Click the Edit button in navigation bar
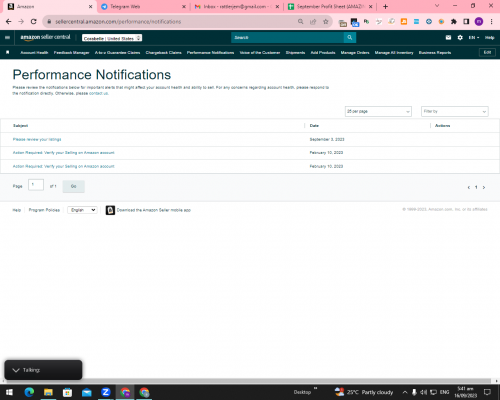This screenshot has height=400, width=500. point(487,52)
